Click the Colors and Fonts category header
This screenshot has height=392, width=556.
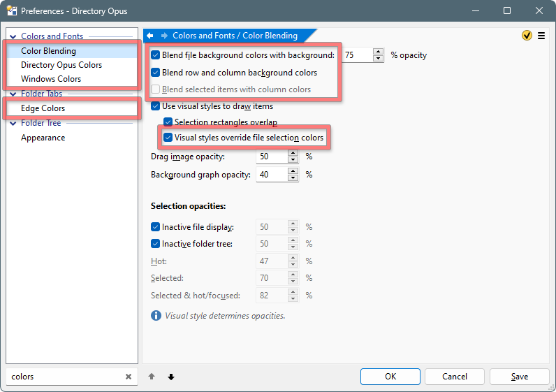click(52, 36)
